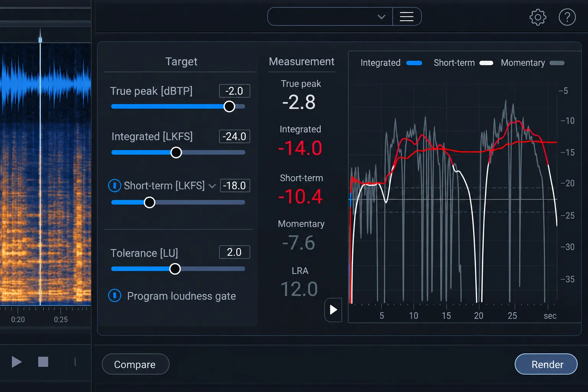This screenshot has width=588, height=392.
Task: Click the Target section heading
Action: click(x=181, y=62)
